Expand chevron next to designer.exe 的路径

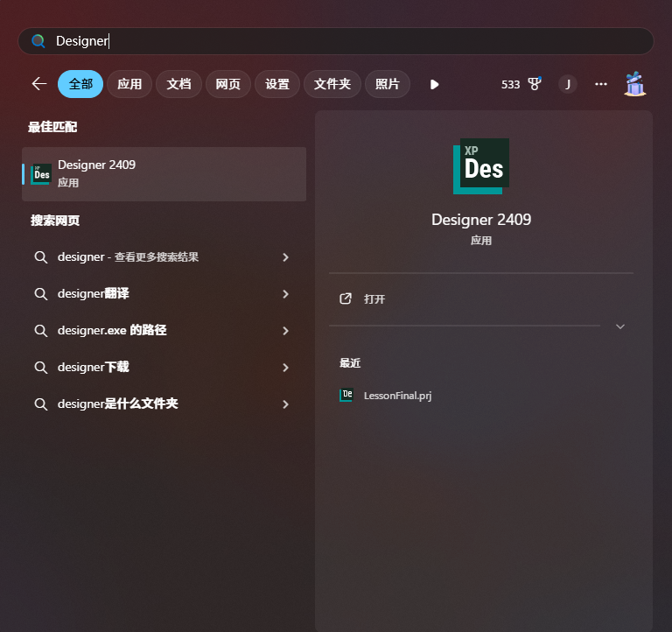point(286,331)
